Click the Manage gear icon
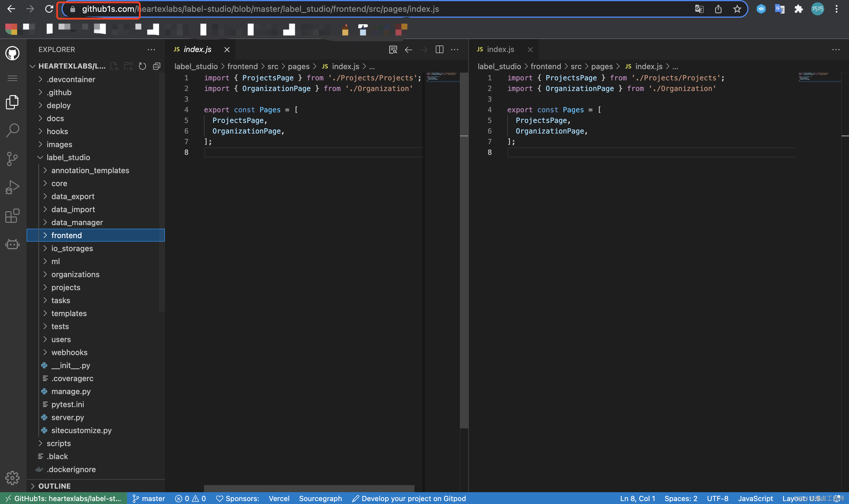 coord(13,478)
